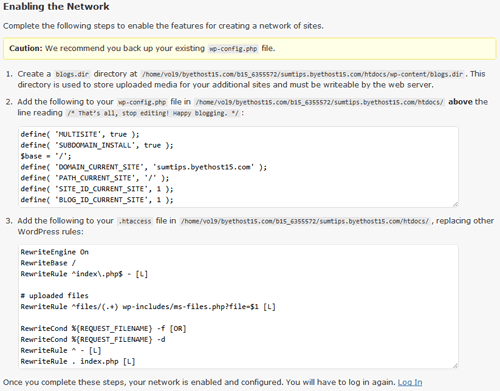The height and width of the screenshot is (391, 500).
Task: Click the 'RewriteRule . index.php [L]' line
Action: pyautogui.click(x=78, y=362)
